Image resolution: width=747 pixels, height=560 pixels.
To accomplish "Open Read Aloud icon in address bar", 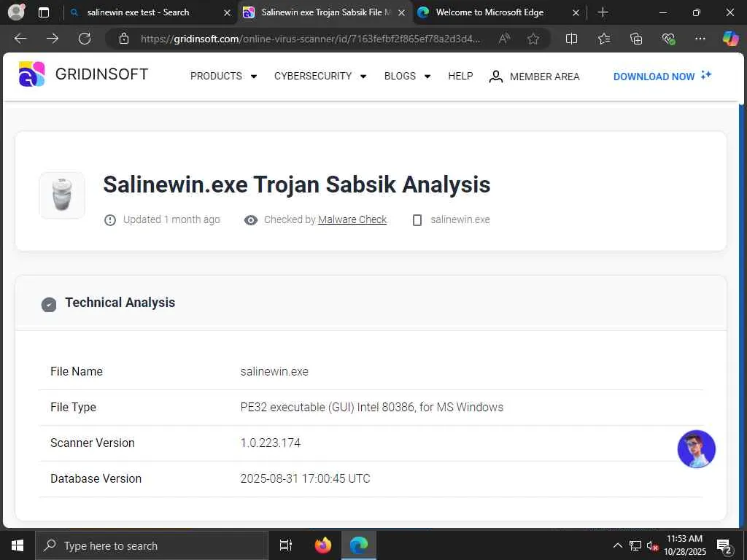I will pos(504,39).
